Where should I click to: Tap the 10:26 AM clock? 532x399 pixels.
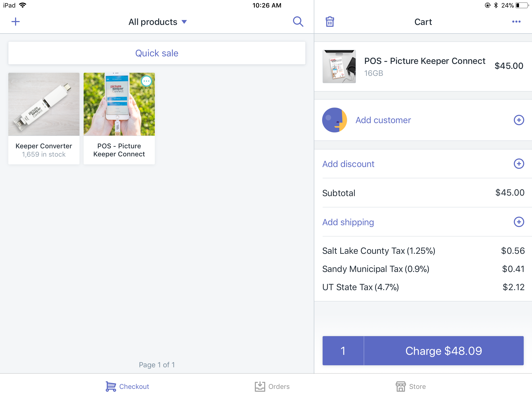(x=267, y=5)
